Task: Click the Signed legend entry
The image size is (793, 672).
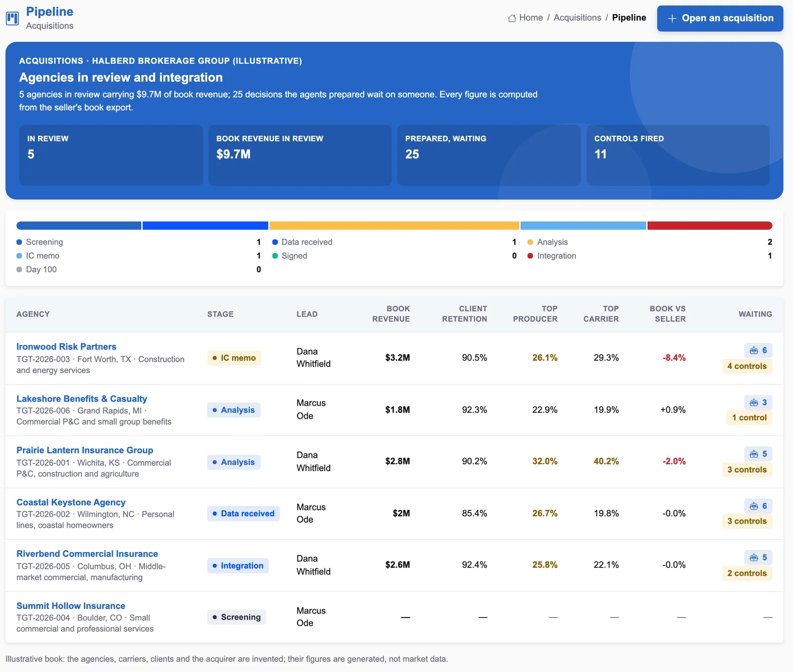Action: [x=395, y=256]
